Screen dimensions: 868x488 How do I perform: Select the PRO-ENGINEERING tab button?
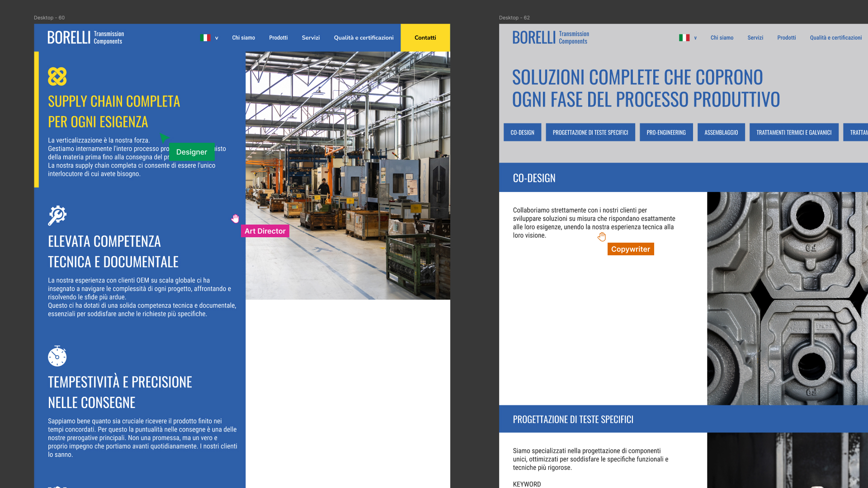[666, 132]
